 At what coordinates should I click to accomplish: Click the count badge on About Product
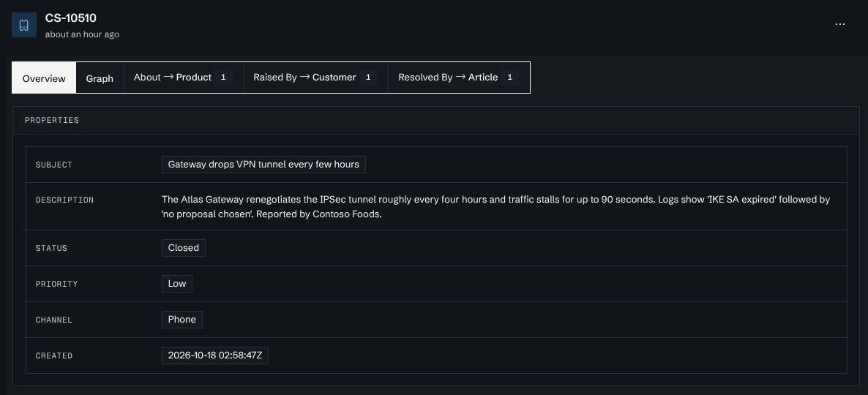click(223, 78)
